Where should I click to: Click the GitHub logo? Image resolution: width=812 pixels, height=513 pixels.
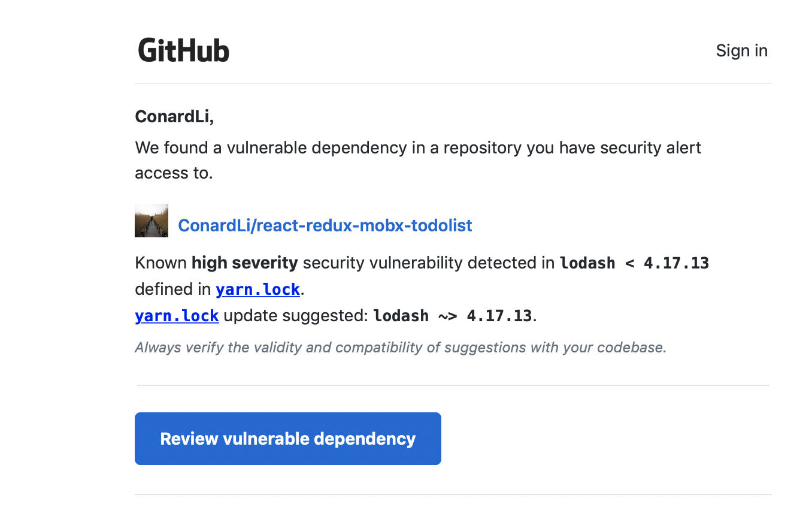(183, 50)
